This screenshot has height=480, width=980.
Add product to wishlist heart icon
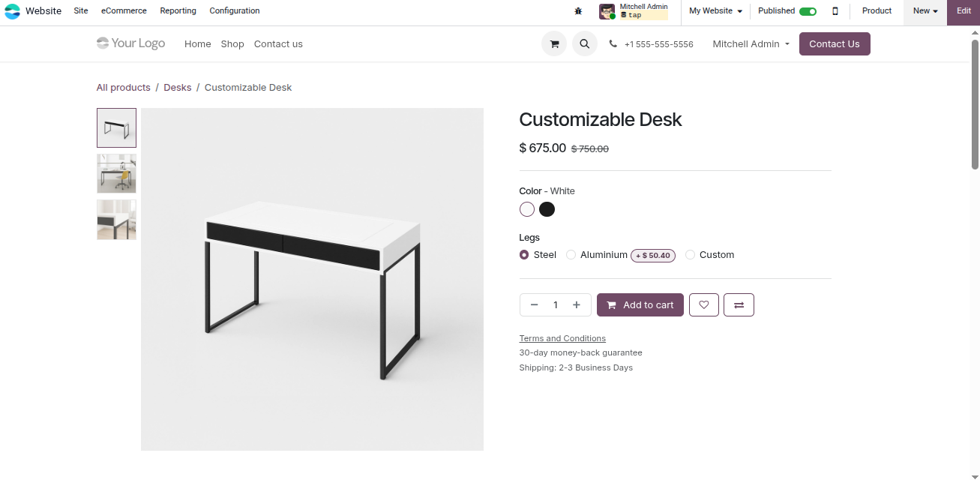(x=703, y=304)
